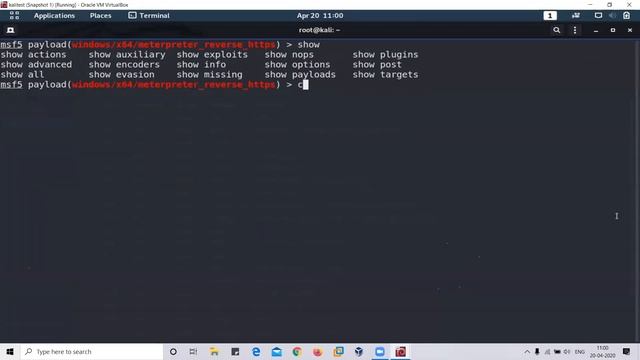Viewport: 640px width, 360px height.
Task: Open Windows volume tray icon
Action: 567,351
